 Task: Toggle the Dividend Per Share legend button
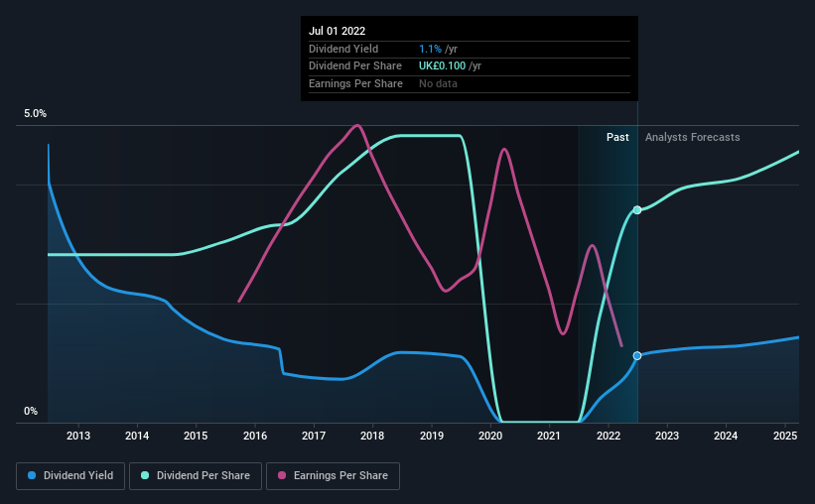pyautogui.click(x=196, y=476)
